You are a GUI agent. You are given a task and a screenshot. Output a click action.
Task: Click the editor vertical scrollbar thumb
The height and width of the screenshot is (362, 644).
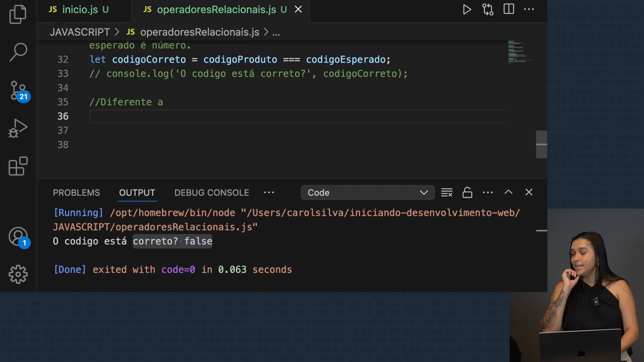pyautogui.click(x=541, y=144)
